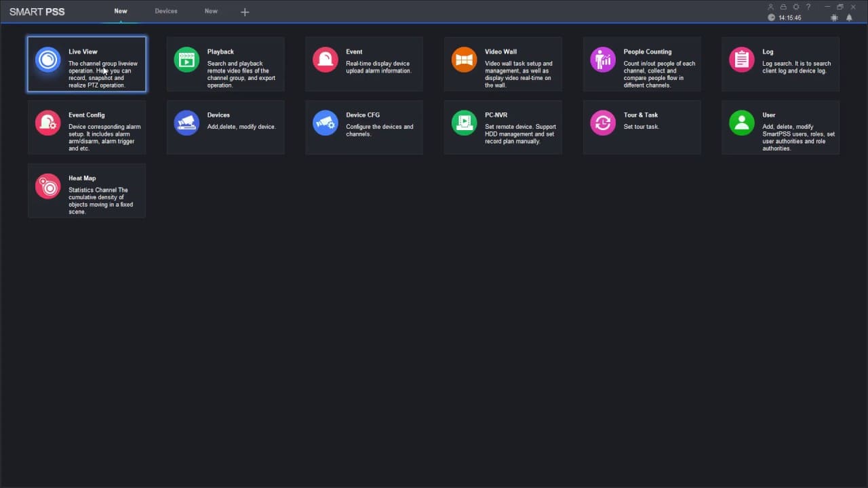The width and height of the screenshot is (868, 488).
Task: Open the Event Config icon
Action: (48, 123)
